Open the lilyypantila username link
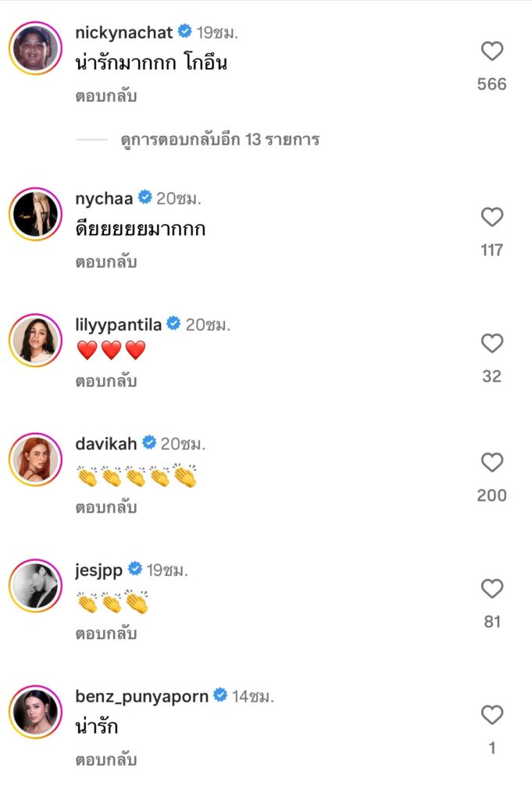The height and width of the screenshot is (800, 532). [x=119, y=324]
